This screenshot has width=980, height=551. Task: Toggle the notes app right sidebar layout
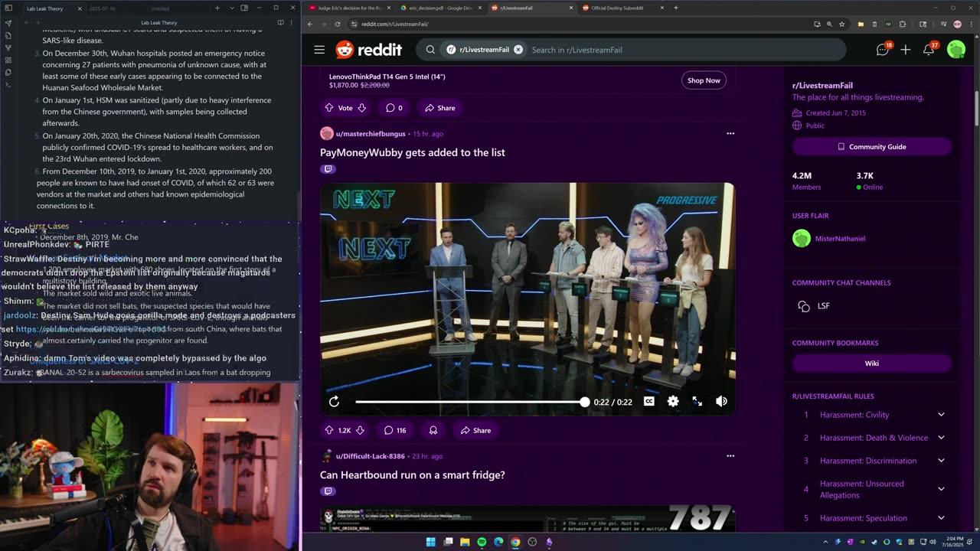coord(244,8)
